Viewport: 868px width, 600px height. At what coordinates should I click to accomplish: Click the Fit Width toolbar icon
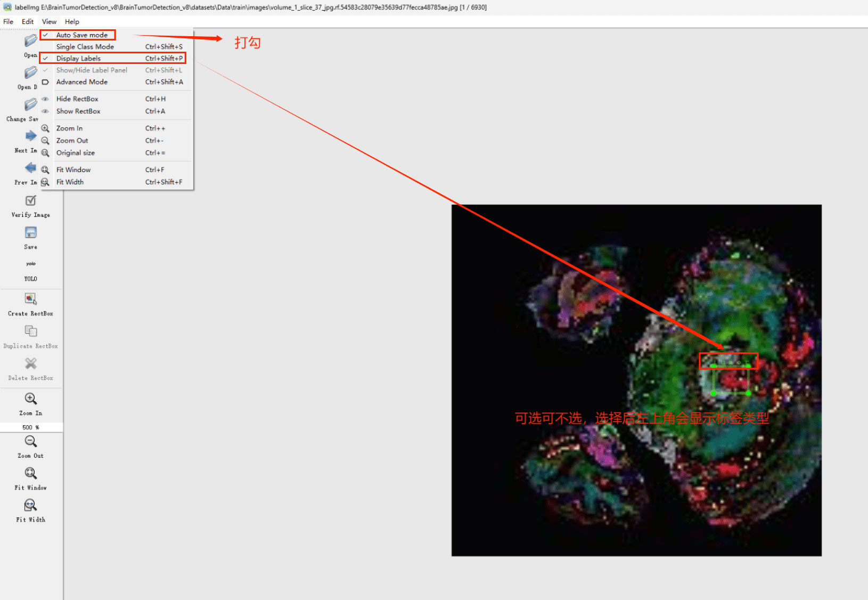(31, 505)
